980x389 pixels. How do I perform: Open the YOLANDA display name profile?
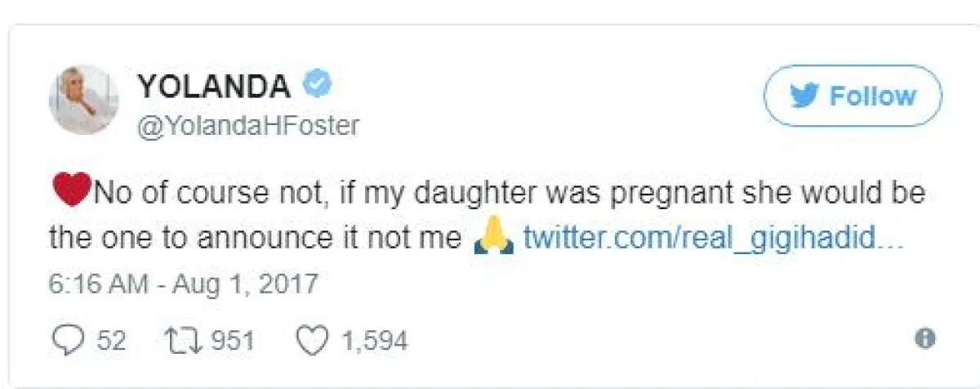213,85
